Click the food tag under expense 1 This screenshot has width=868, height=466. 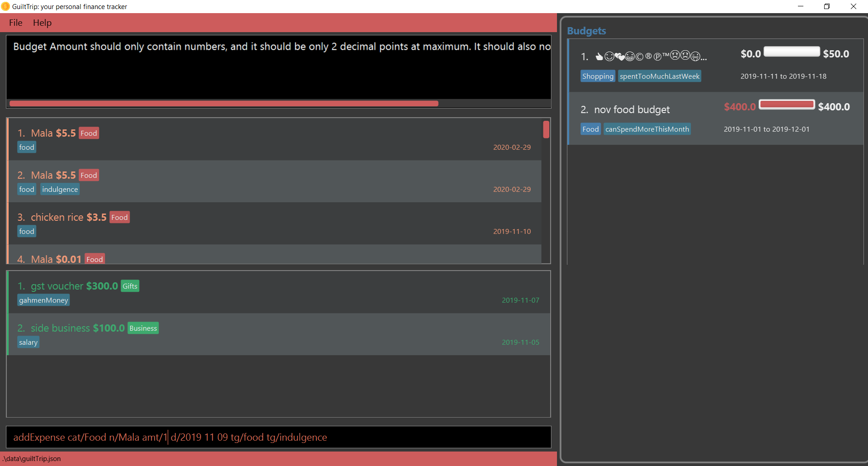click(27, 147)
